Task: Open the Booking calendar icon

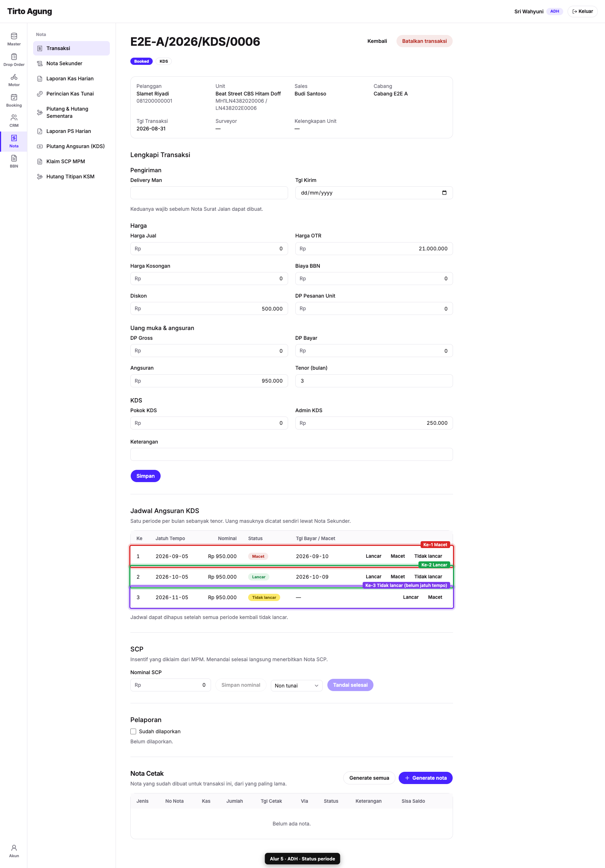Action: 14,97
